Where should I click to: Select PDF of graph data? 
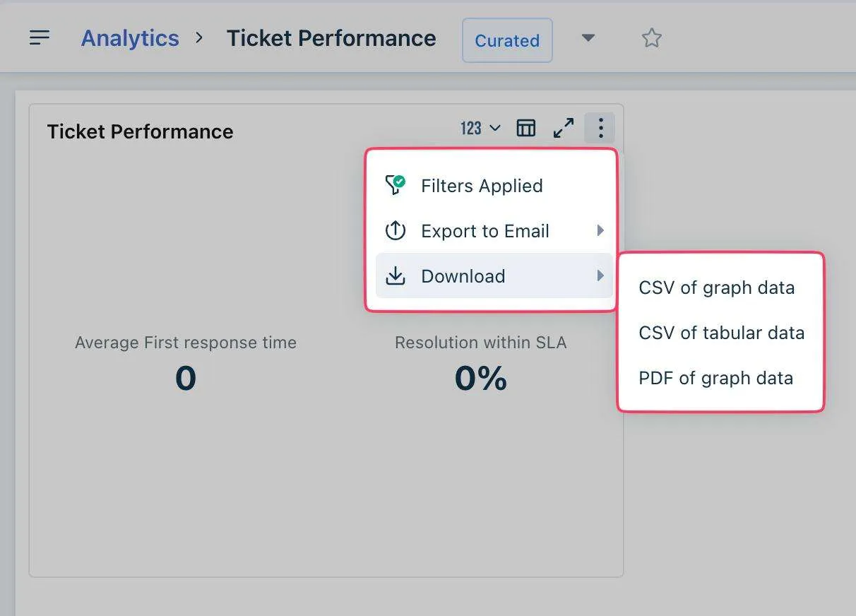tap(715, 378)
